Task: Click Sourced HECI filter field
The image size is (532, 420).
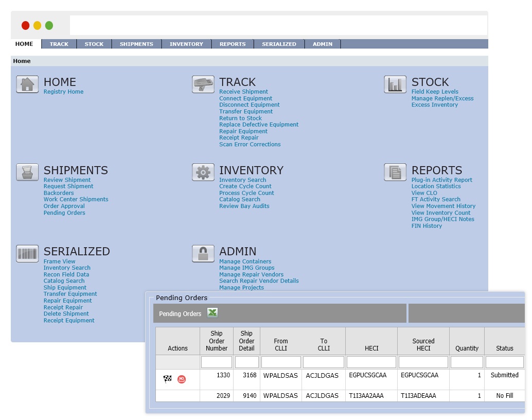Action: (x=423, y=362)
